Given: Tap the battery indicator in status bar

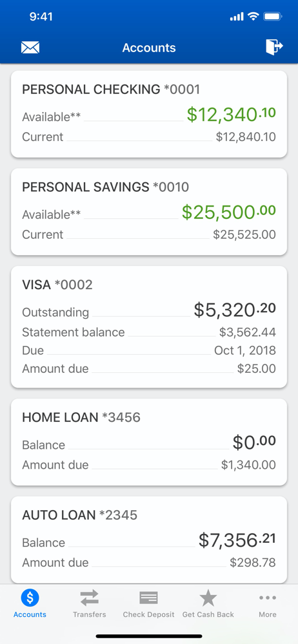Looking at the screenshot, I should (x=272, y=17).
